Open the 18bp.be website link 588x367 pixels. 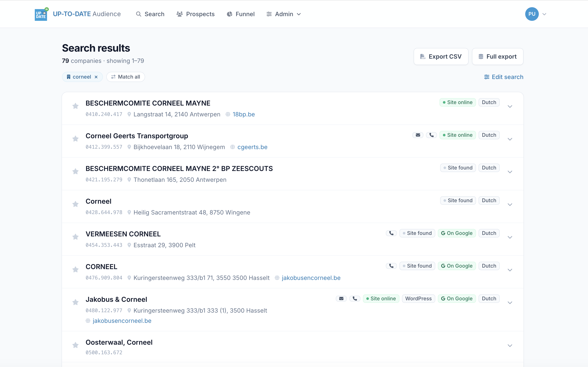pyautogui.click(x=244, y=114)
